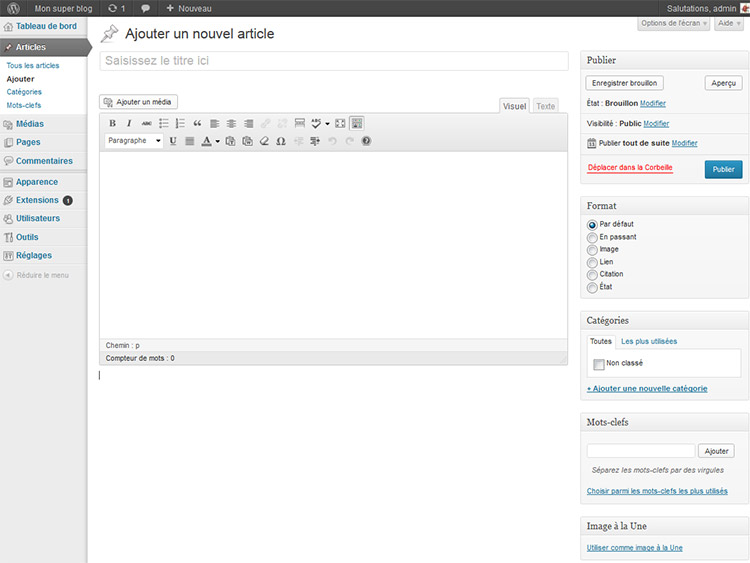Select the État post format
The image size is (750, 563).
click(592, 287)
